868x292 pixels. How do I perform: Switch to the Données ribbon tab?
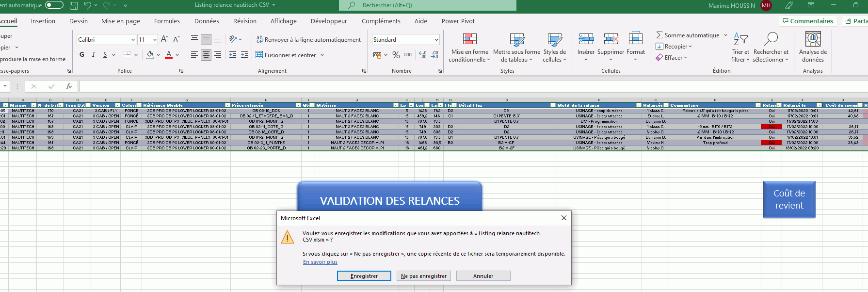[x=207, y=21]
